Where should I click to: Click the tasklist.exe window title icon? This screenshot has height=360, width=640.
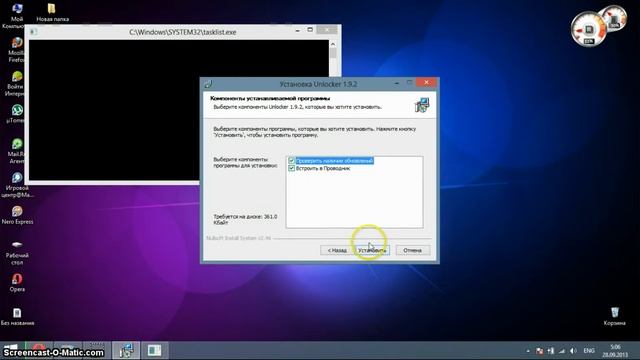33,31
